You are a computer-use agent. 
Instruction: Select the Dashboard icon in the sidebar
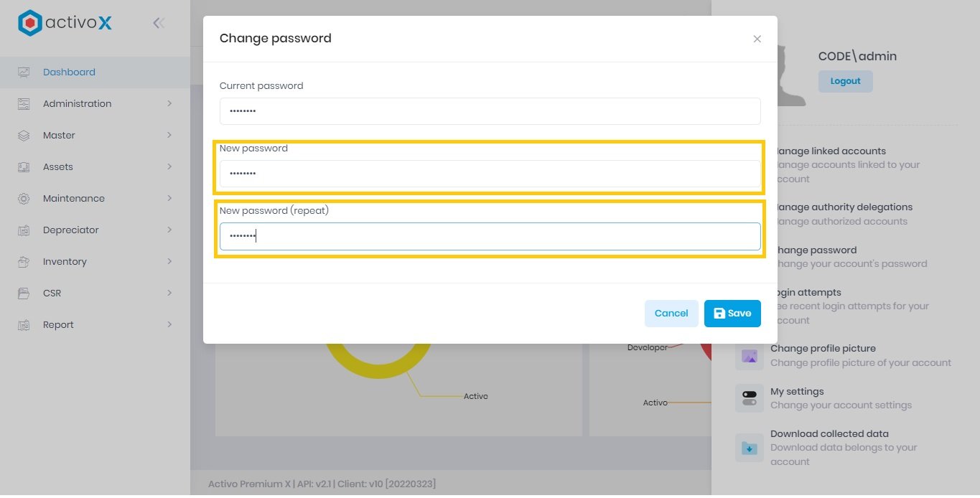click(24, 72)
